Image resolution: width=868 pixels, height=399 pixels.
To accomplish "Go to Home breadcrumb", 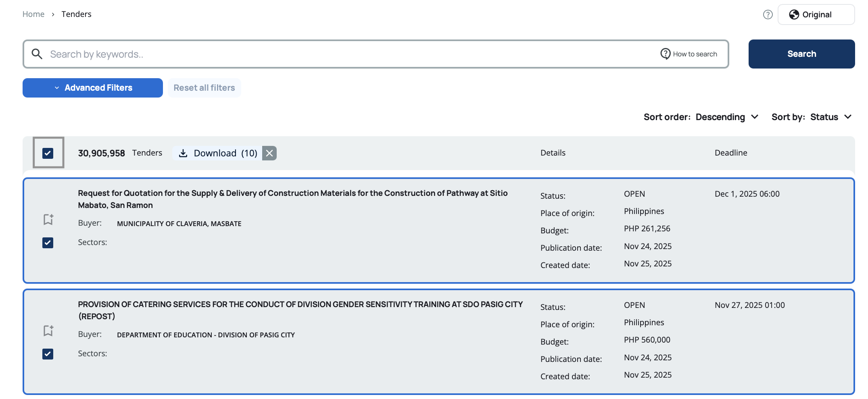I will pyautogui.click(x=33, y=14).
